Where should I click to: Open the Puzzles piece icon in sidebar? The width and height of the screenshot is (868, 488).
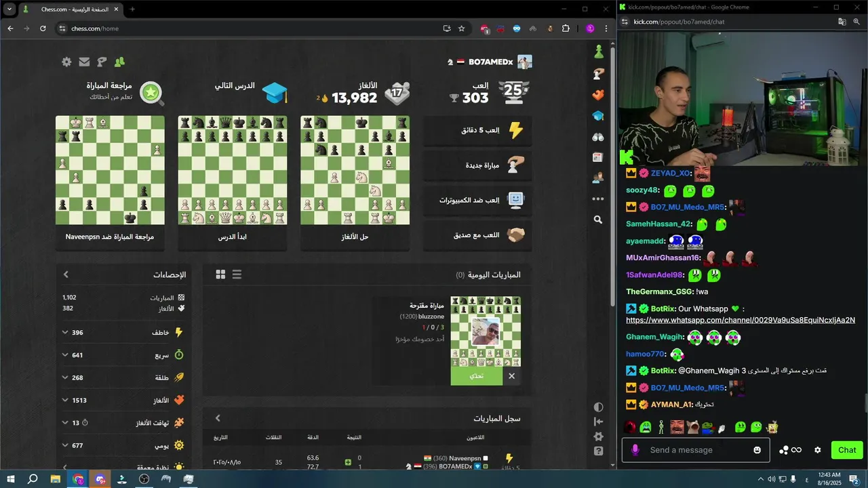[x=598, y=73]
